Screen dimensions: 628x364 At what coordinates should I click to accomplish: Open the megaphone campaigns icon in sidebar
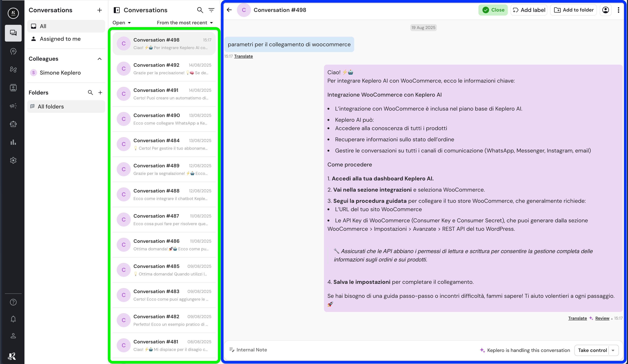tap(13, 106)
